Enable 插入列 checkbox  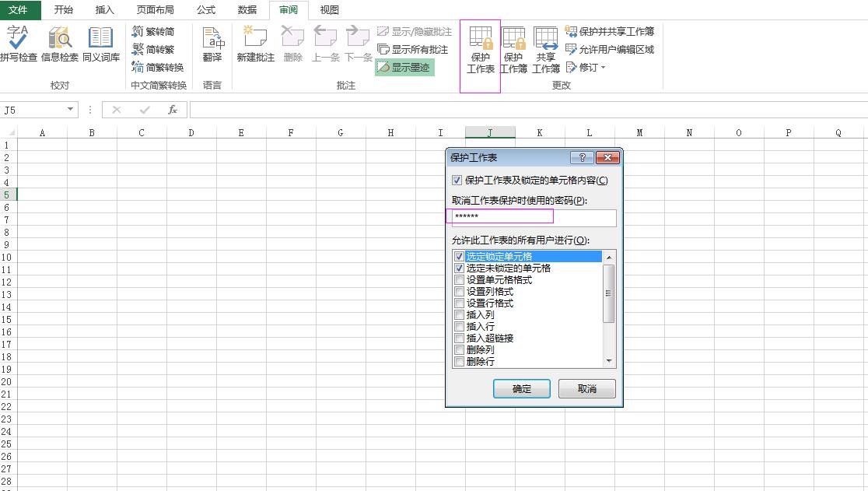459,314
